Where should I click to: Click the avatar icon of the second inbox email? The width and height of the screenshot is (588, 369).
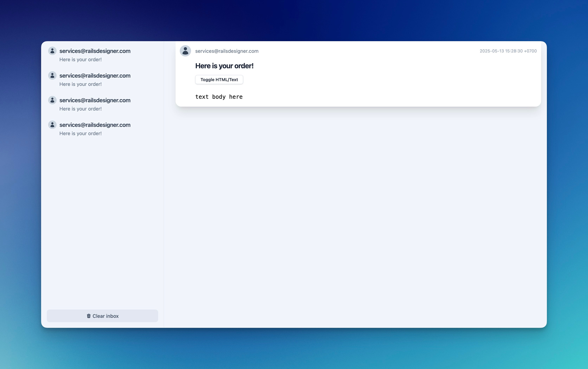pyautogui.click(x=52, y=75)
